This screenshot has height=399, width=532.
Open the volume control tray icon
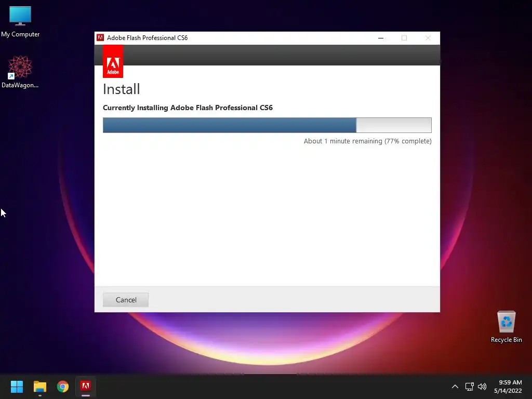pyautogui.click(x=482, y=387)
